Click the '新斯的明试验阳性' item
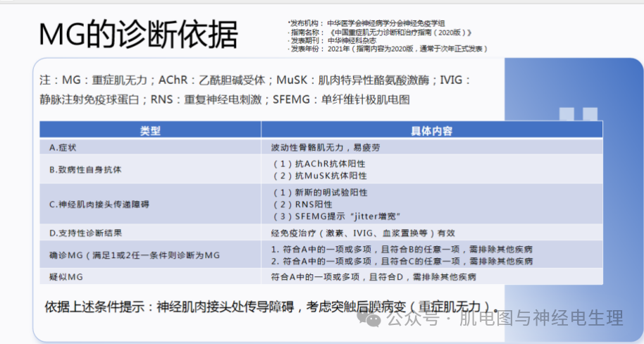Image resolution: width=644 pixels, height=344 pixels. coord(321,192)
